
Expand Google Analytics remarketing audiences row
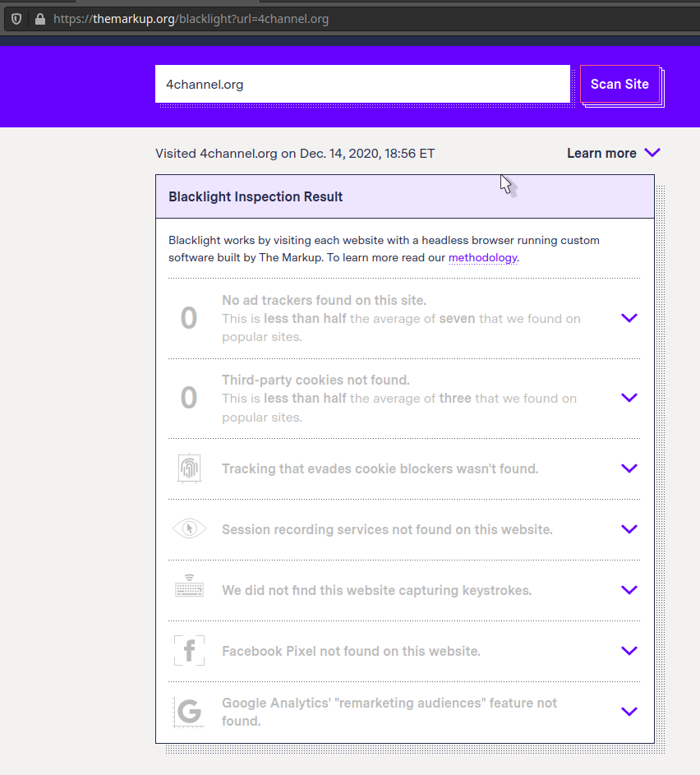pos(629,712)
